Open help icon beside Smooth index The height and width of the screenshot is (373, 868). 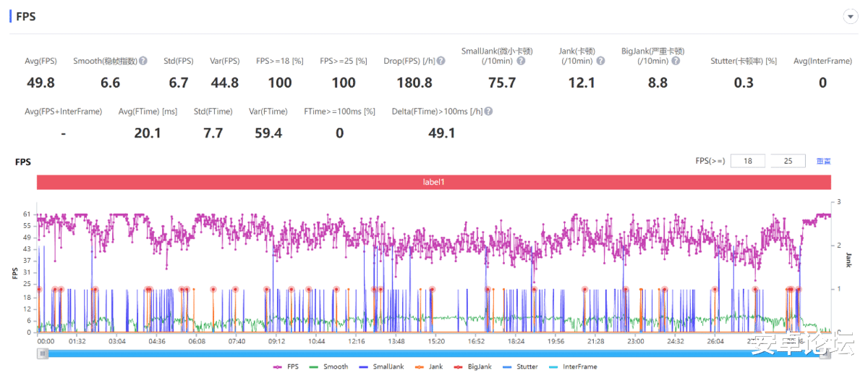pyautogui.click(x=143, y=62)
